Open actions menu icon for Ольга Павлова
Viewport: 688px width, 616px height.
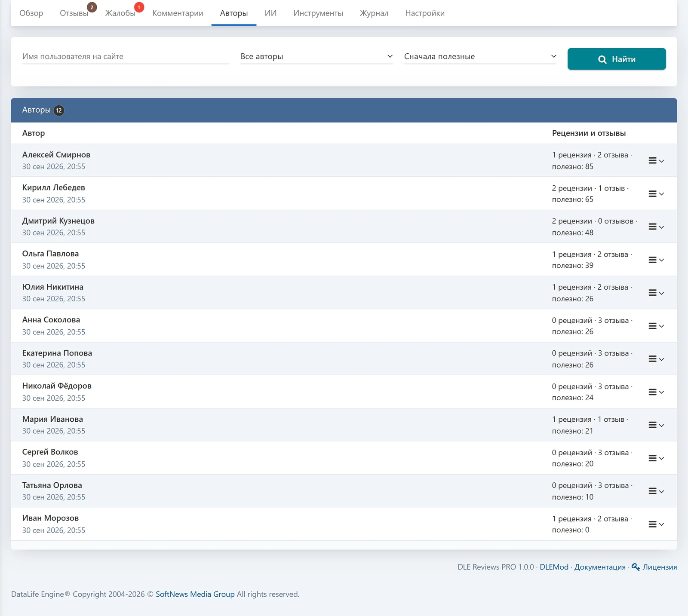(x=656, y=260)
